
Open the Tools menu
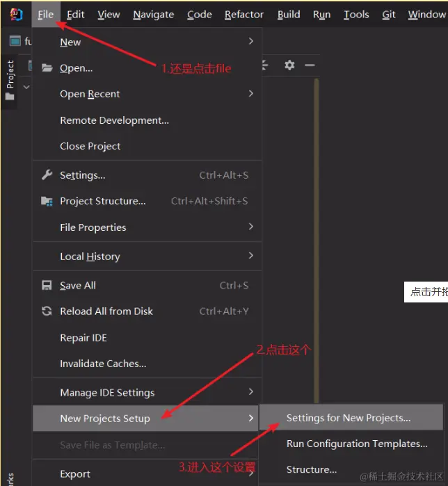[x=356, y=15]
